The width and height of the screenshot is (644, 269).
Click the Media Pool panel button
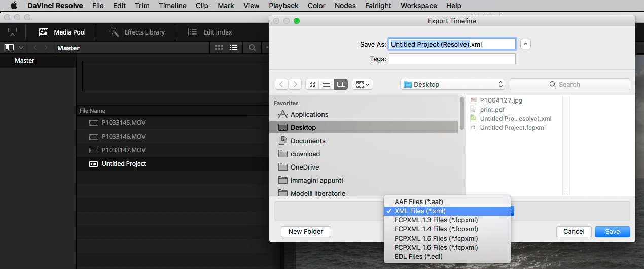[x=62, y=32]
